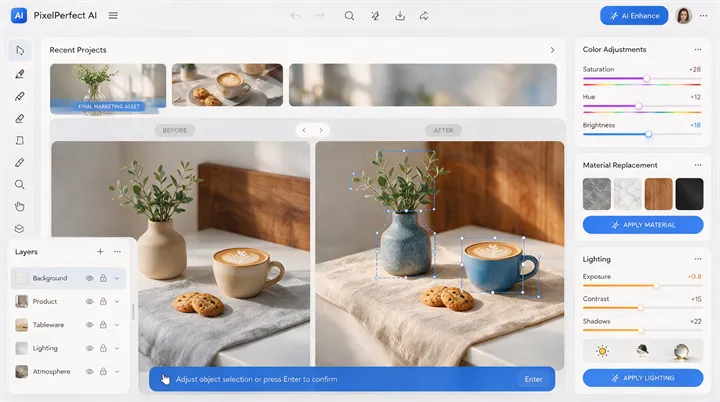Confirm selection with the Enter button
The width and height of the screenshot is (720, 402).
click(534, 379)
